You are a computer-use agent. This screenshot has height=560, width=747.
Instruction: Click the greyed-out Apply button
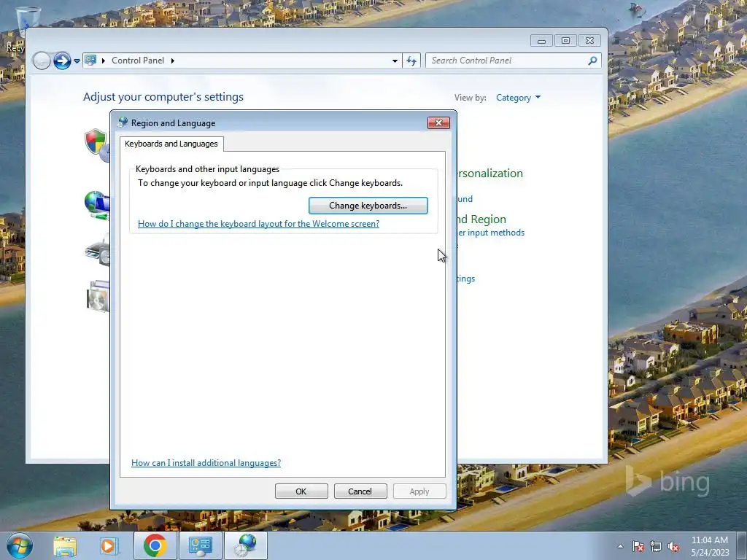point(419,491)
